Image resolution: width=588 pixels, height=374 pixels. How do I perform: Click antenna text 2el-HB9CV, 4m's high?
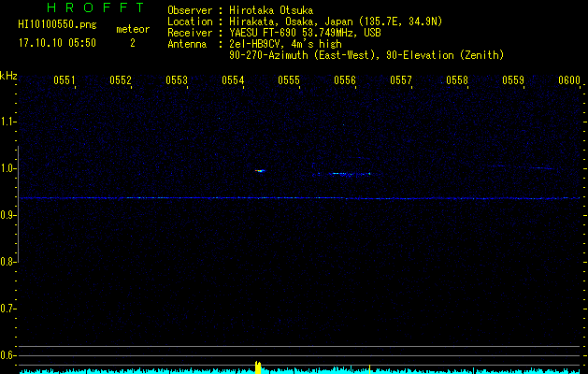tap(285, 44)
